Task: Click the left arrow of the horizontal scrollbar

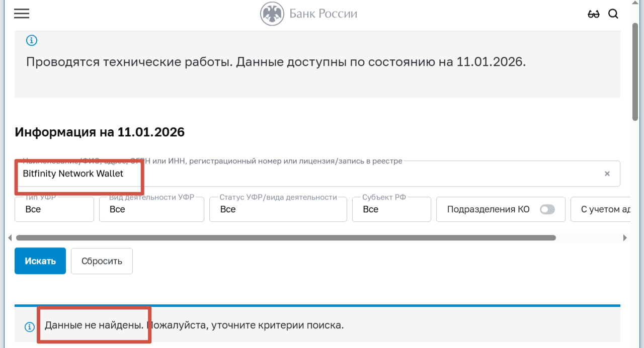Action: click(10, 238)
